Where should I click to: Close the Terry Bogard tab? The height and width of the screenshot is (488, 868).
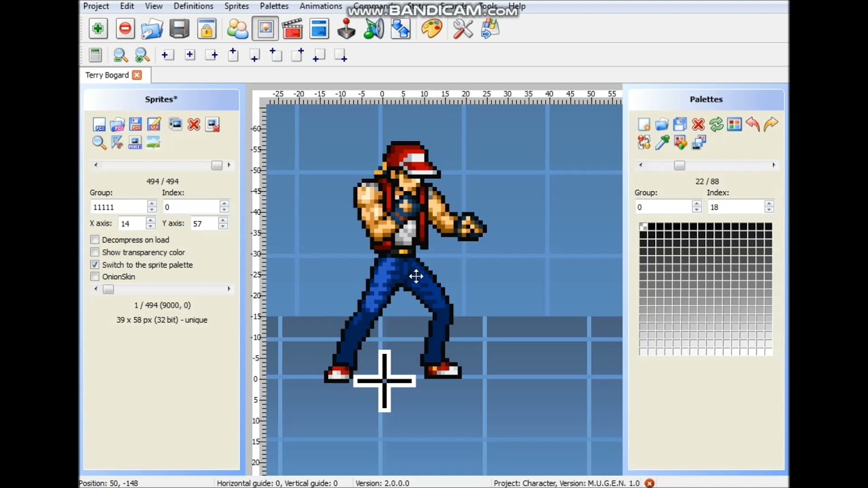[x=137, y=75]
